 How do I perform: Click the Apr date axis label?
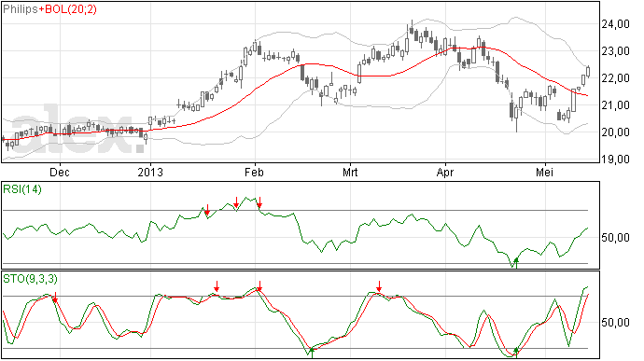click(445, 172)
